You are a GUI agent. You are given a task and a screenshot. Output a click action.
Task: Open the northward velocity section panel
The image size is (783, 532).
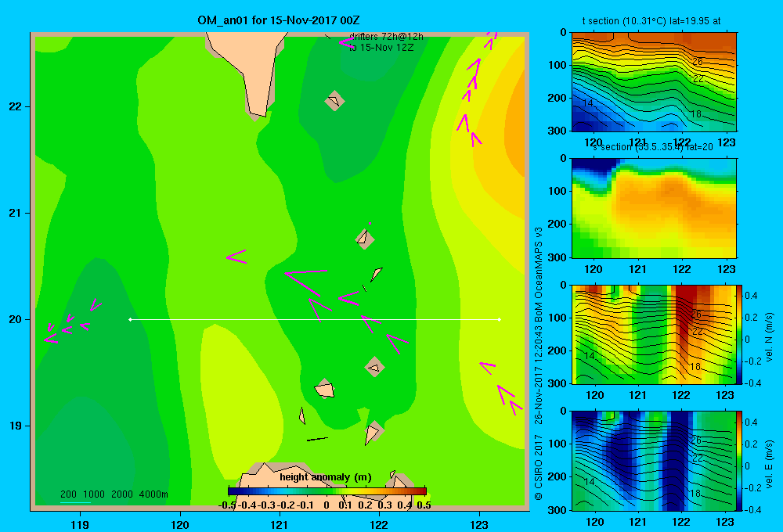pyautogui.click(x=654, y=334)
